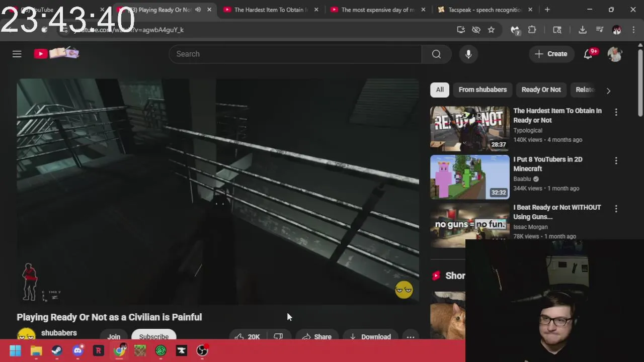Mute the playing tab's speaker icon
Image resolution: width=644 pixels, height=362 pixels.
[198, 10]
